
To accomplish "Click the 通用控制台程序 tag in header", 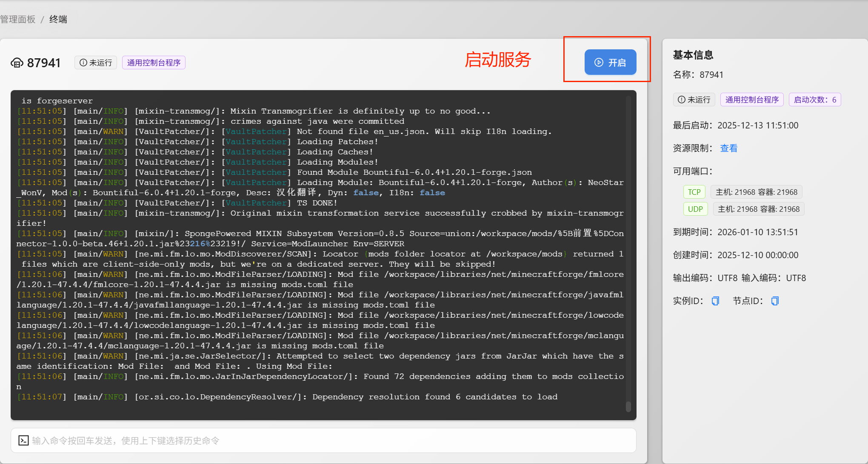I will [154, 63].
